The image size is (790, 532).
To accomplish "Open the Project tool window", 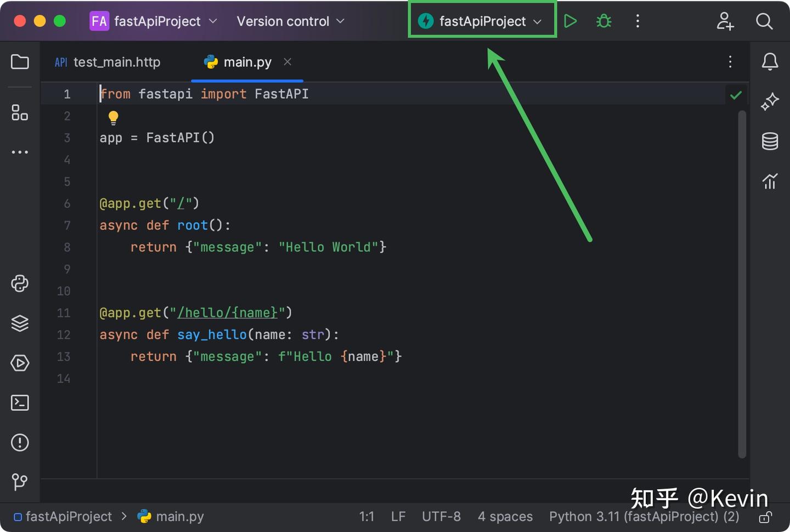I will pos(20,61).
